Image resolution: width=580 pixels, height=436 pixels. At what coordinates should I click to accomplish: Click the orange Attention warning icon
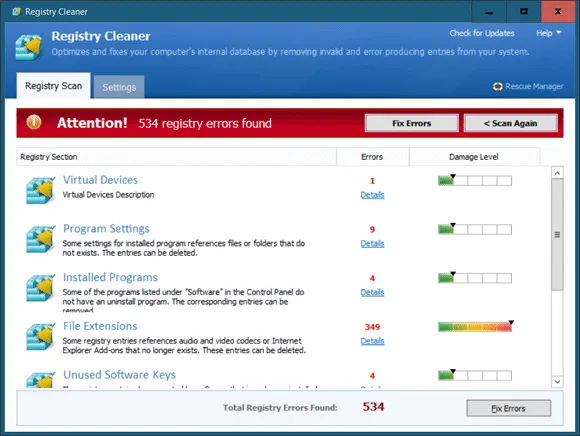tap(34, 122)
